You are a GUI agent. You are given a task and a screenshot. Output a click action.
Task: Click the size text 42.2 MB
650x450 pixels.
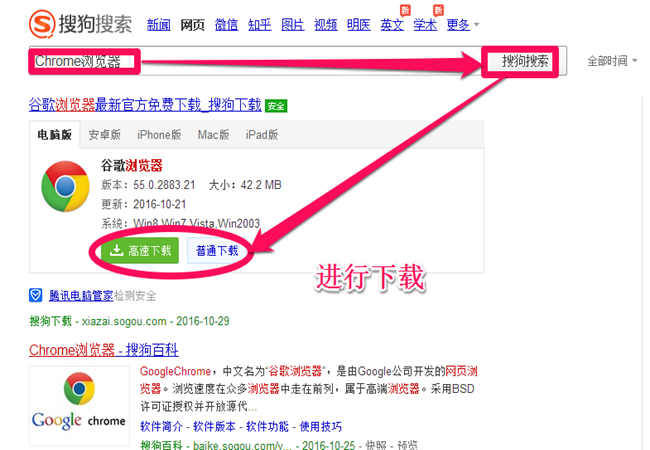(261, 185)
